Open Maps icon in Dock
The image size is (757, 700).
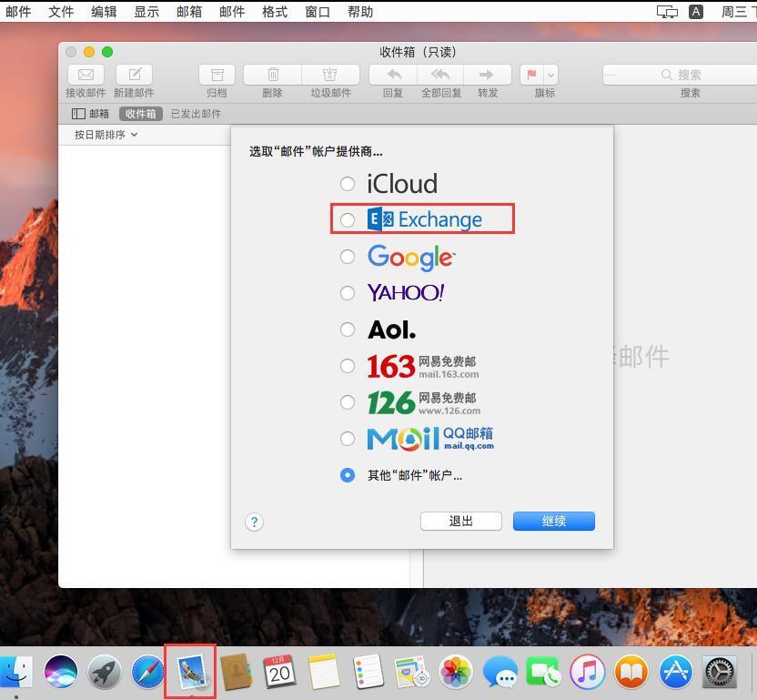[x=412, y=672]
